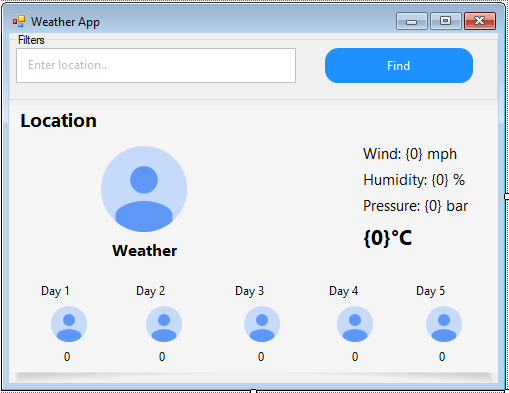Click the bold Weather label

coord(145,251)
